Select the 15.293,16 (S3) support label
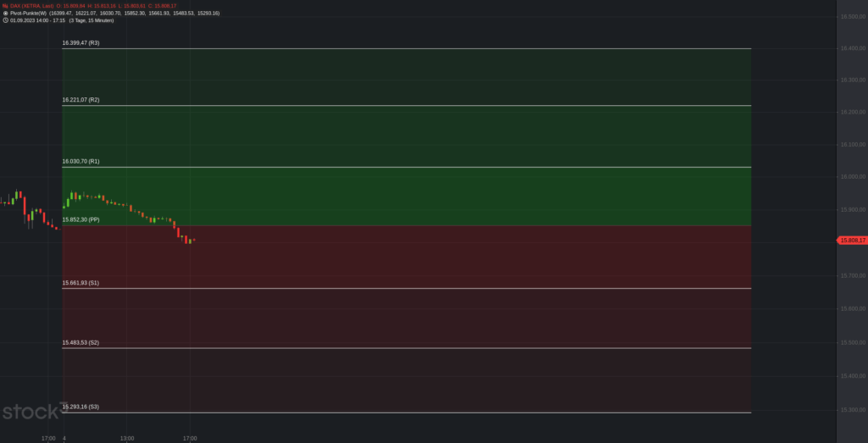 click(81, 407)
